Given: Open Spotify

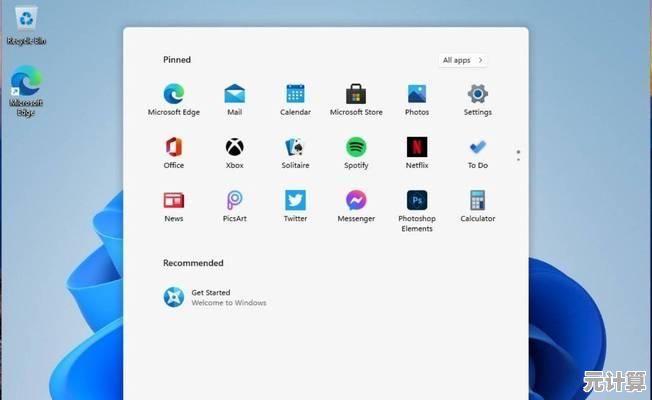Looking at the screenshot, I should pos(356,148).
